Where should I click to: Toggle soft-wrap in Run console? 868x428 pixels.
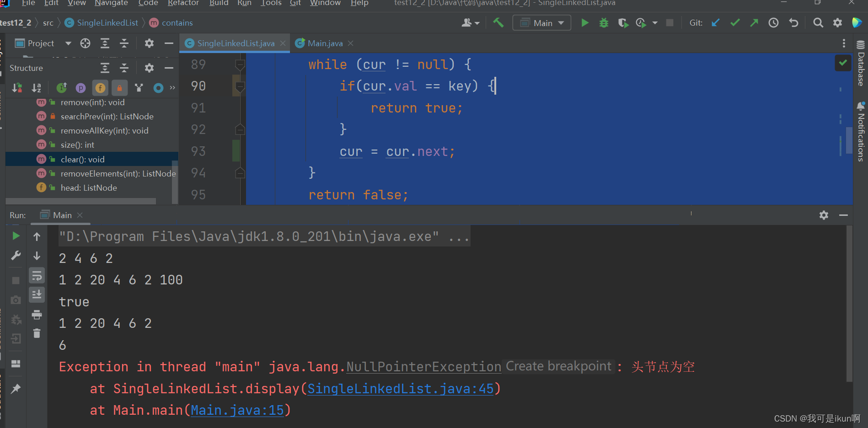coord(37,275)
